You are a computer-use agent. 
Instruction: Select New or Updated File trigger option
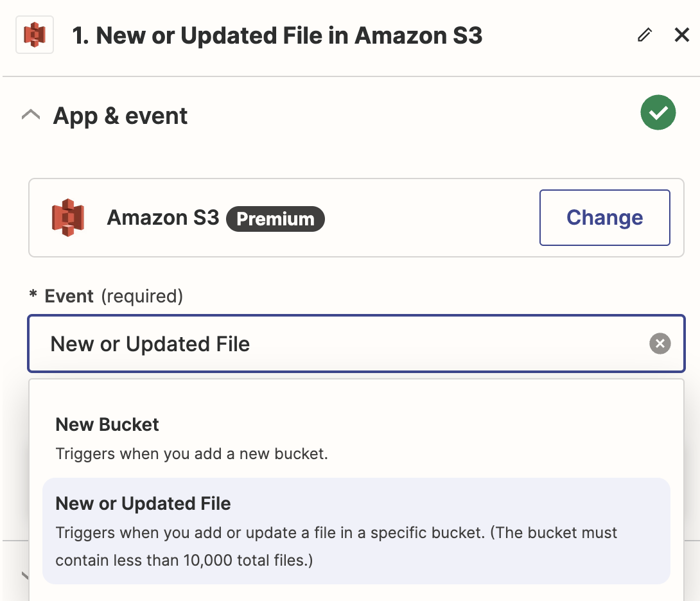coord(356,531)
